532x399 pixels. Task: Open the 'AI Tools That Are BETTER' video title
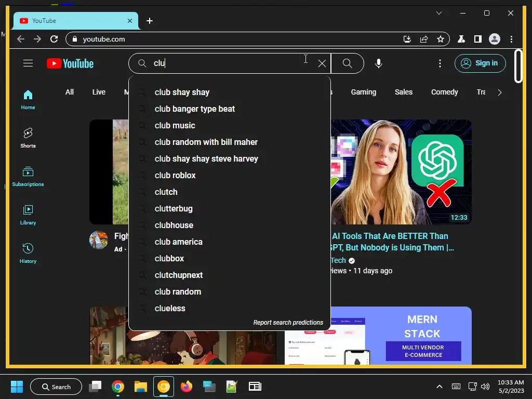(393, 242)
